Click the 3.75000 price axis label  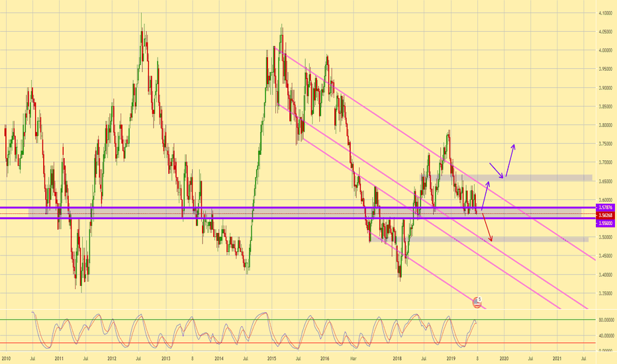click(605, 144)
